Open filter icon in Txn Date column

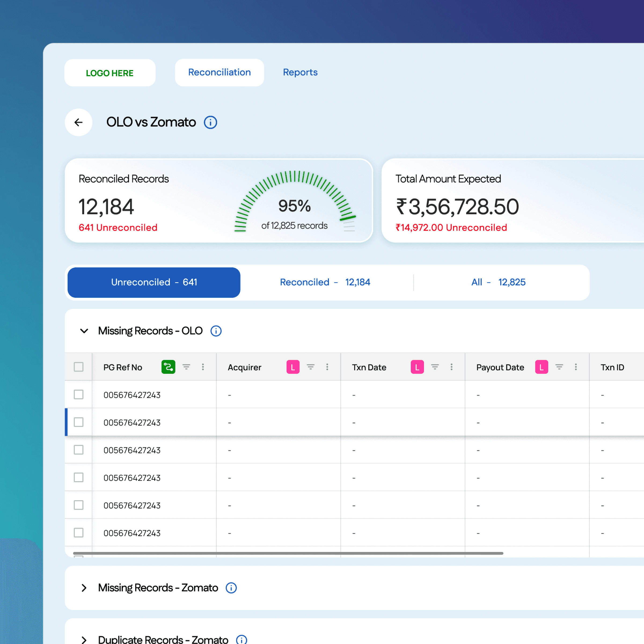coord(435,367)
